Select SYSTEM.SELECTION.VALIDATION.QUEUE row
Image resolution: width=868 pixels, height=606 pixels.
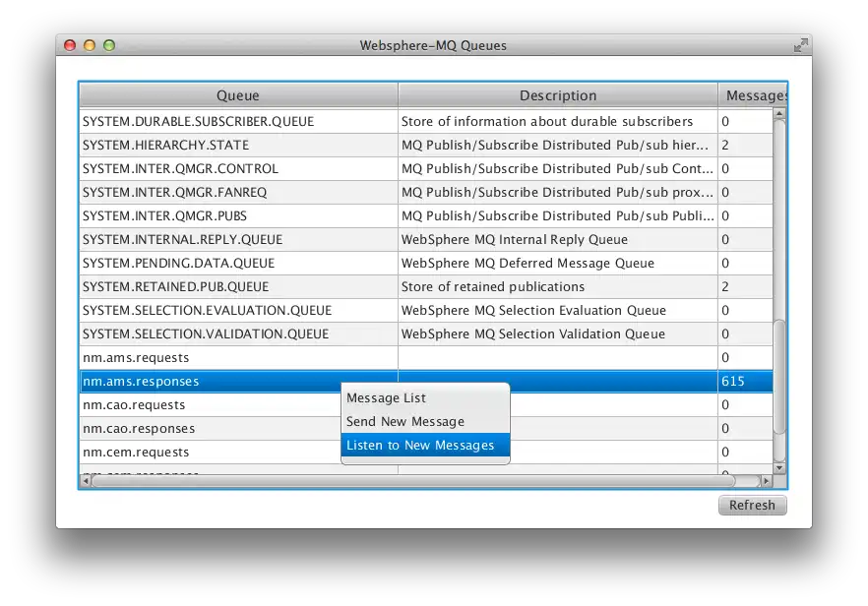tap(426, 334)
